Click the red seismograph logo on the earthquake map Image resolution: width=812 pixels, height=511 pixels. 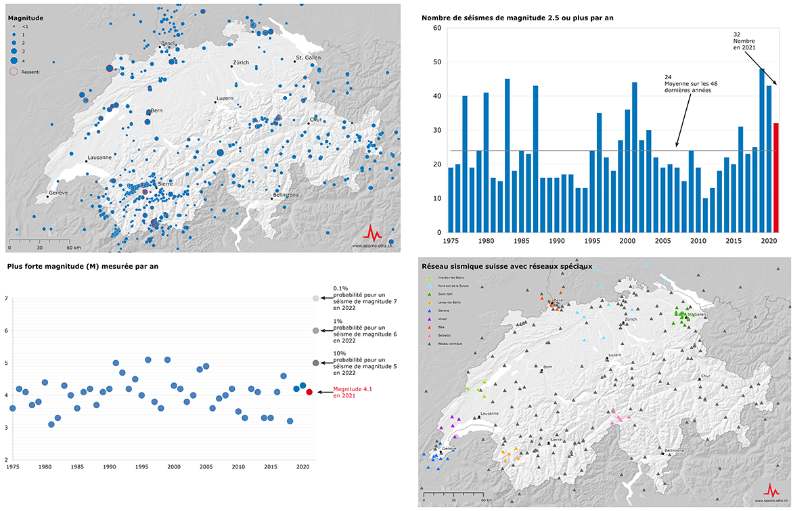(374, 233)
